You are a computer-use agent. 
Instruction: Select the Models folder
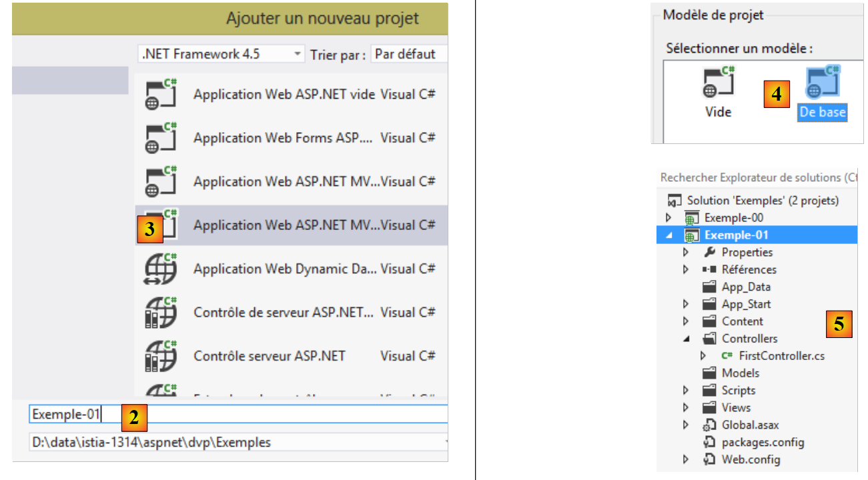(740, 373)
